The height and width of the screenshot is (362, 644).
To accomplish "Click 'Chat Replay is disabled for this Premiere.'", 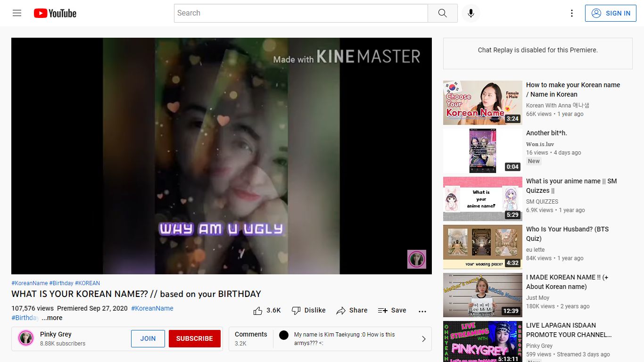I will pyautogui.click(x=538, y=50).
